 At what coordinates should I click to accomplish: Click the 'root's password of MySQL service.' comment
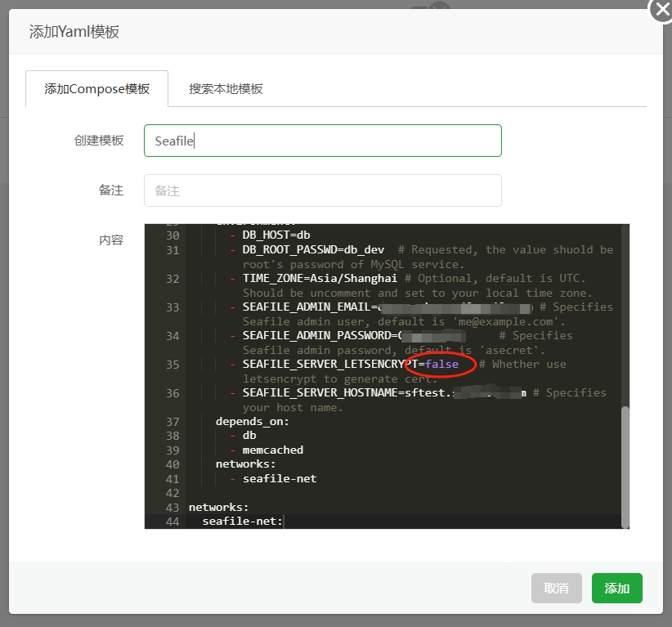(353, 264)
